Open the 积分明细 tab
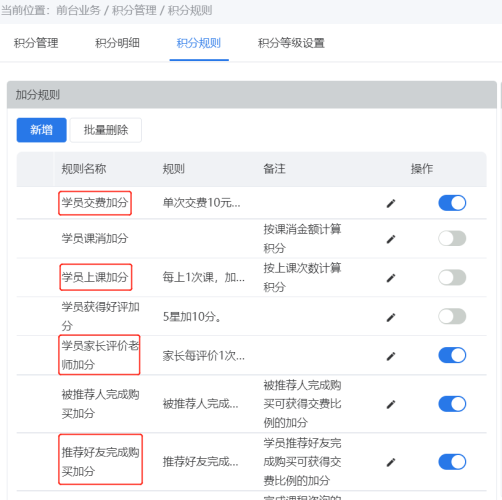 117,43
